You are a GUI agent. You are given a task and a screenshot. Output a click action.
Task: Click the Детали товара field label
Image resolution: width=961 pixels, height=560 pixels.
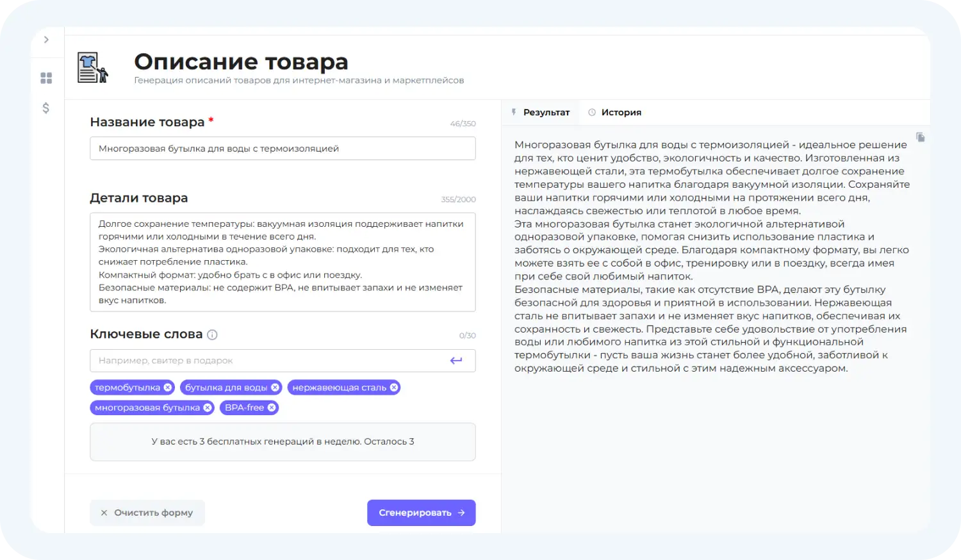point(139,198)
